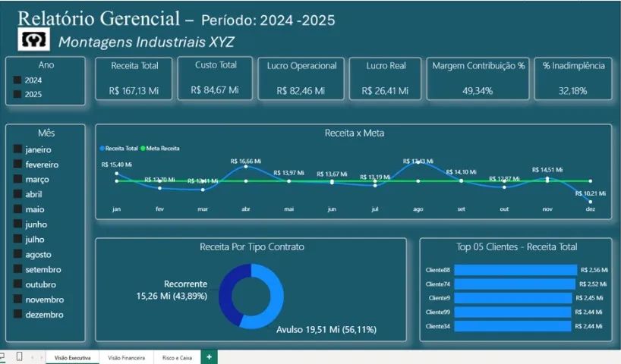Check the julho month filter
Screen dimensions: 621x364
(x=17, y=239)
